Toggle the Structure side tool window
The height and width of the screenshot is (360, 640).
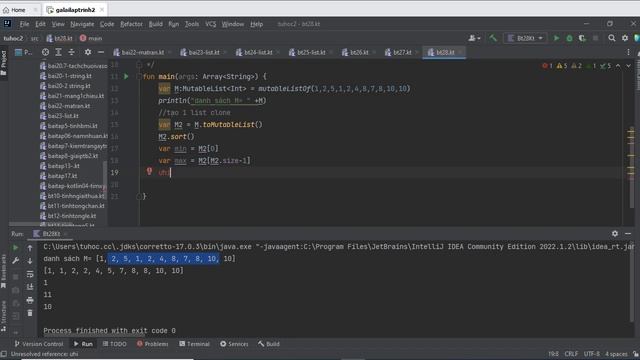[4, 315]
